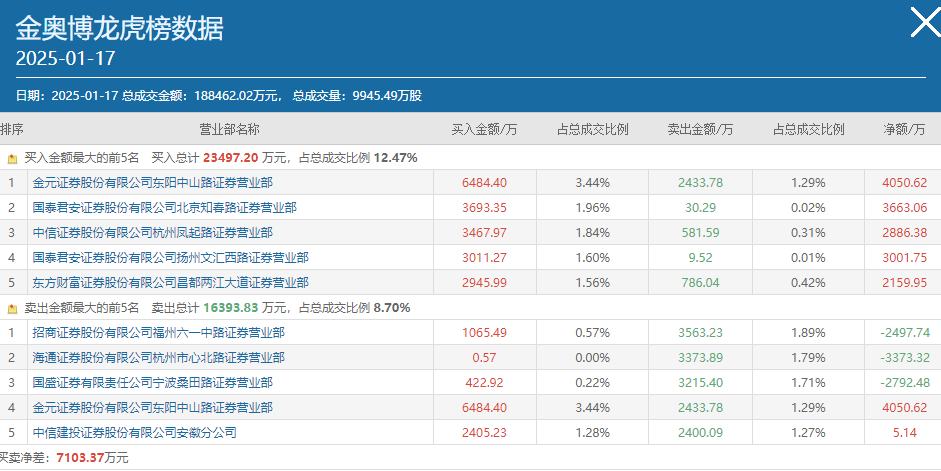941x471 pixels.
Task: Click net amount -2792.48
Action: pos(905,383)
